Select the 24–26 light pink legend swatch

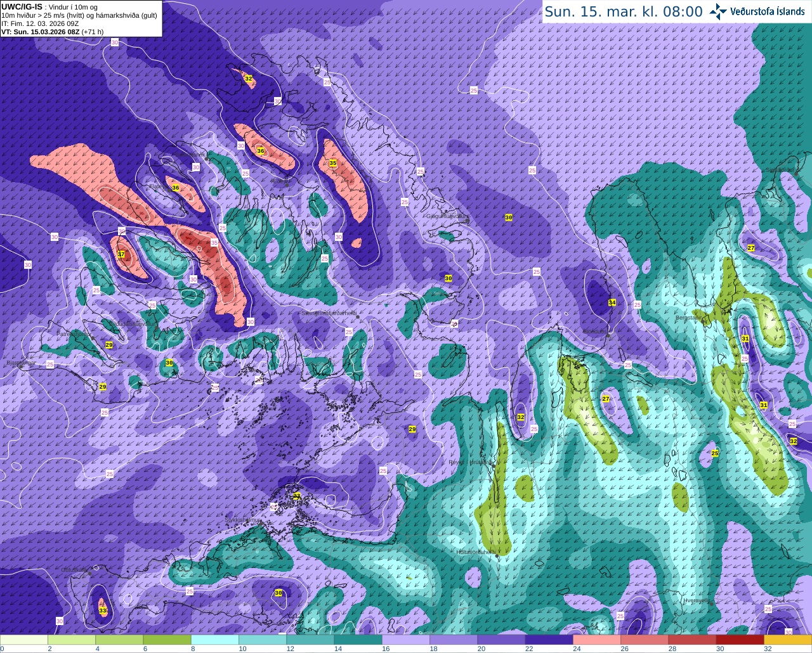(x=597, y=639)
